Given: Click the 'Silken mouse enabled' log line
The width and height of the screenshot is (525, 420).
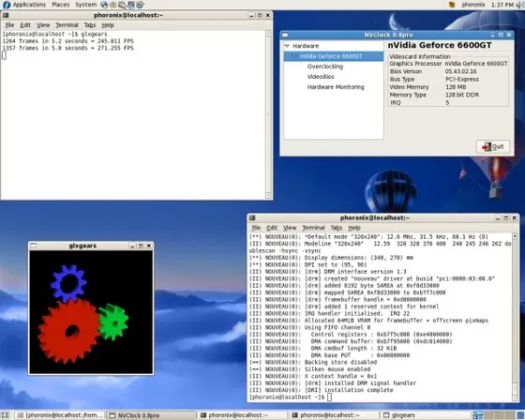Looking at the screenshot, I should pos(309,369).
